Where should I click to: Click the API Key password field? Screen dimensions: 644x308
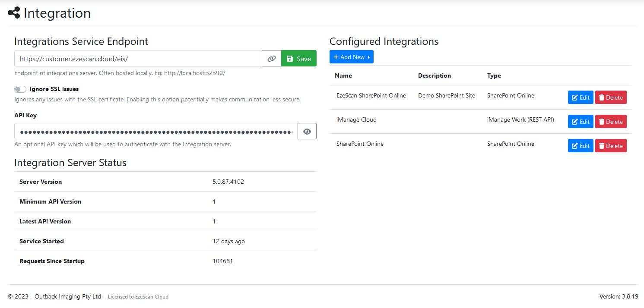(155, 132)
